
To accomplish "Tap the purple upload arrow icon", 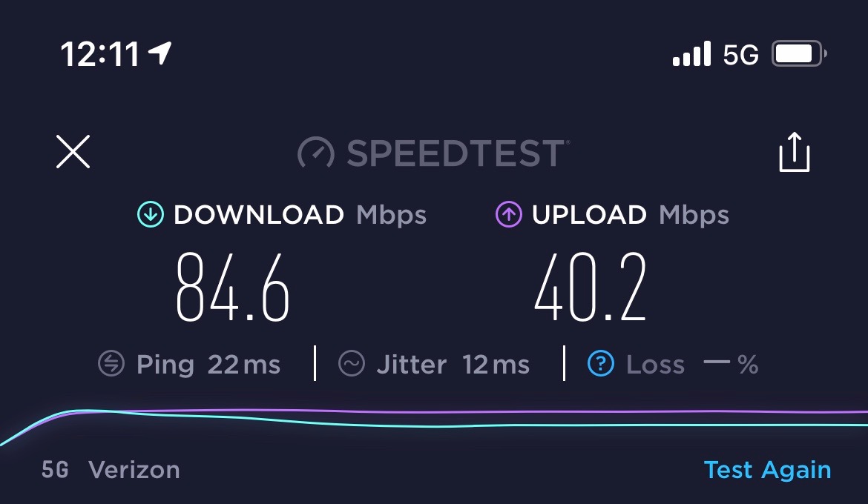I will 509,215.
